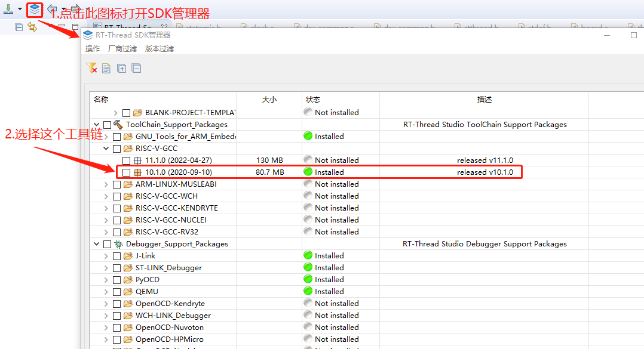Click the 状态 column header
This screenshot has height=349, width=644.
[313, 99]
